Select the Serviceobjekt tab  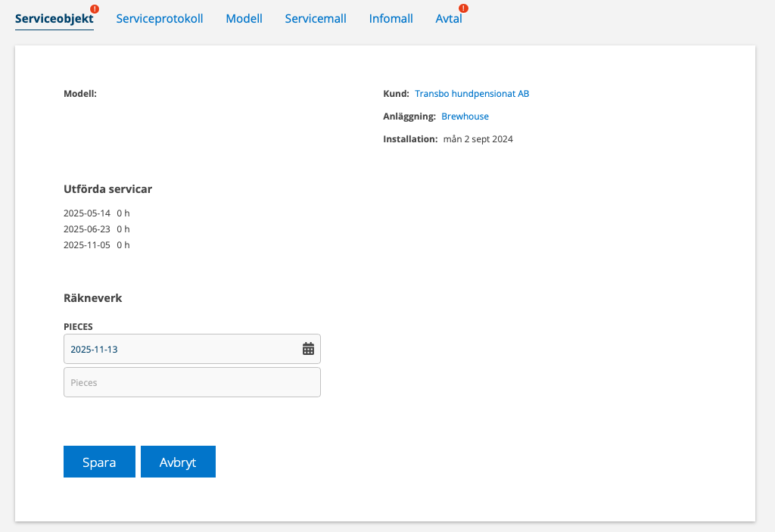[54, 19]
